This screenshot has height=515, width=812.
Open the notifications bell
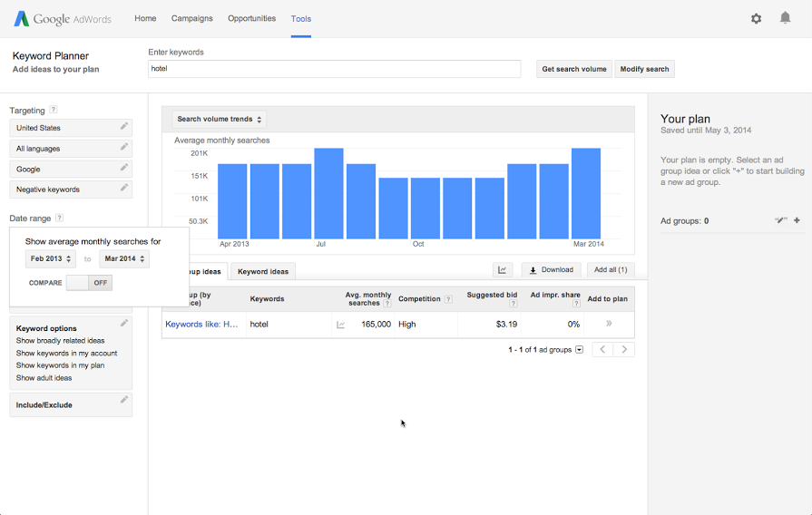785,18
